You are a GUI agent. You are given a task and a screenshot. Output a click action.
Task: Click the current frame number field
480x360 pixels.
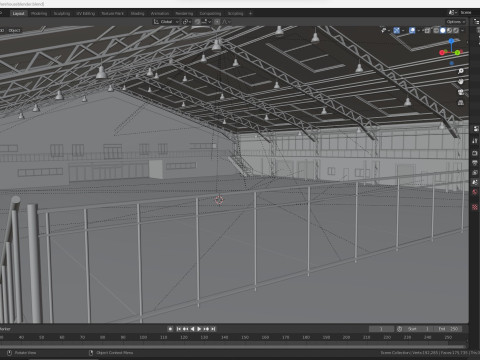click(x=381, y=329)
